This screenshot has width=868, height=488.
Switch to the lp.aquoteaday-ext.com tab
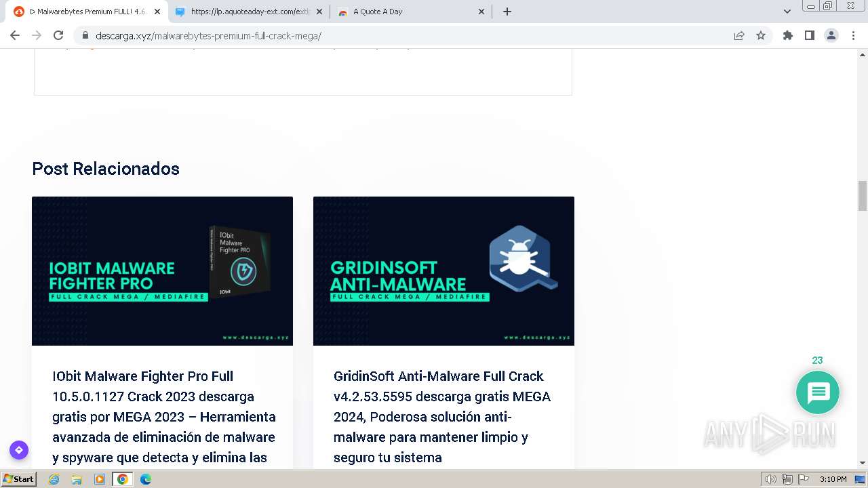[249, 12]
